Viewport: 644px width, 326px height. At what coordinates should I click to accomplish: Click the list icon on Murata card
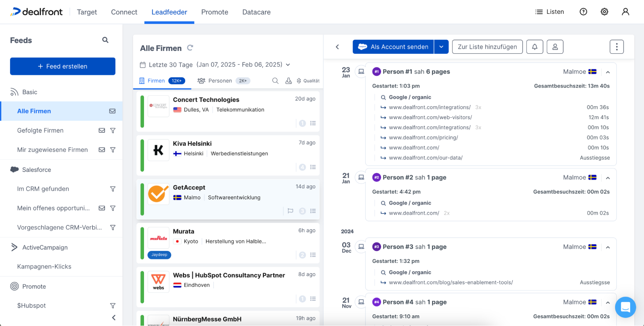313,255
